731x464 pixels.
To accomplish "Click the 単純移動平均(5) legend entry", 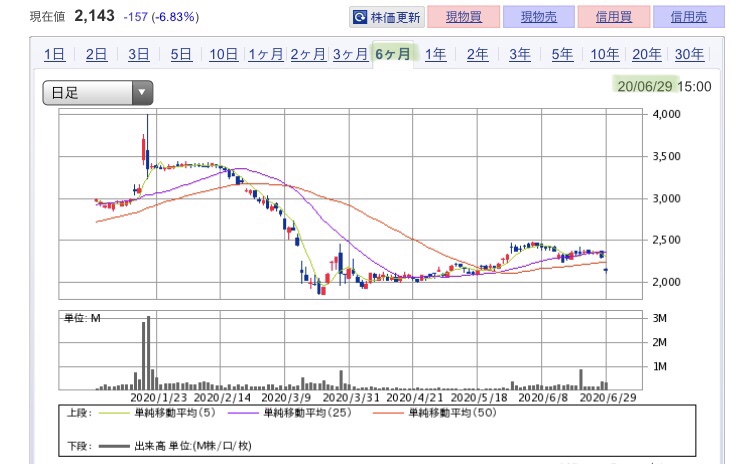I will pyautogui.click(x=175, y=413).
